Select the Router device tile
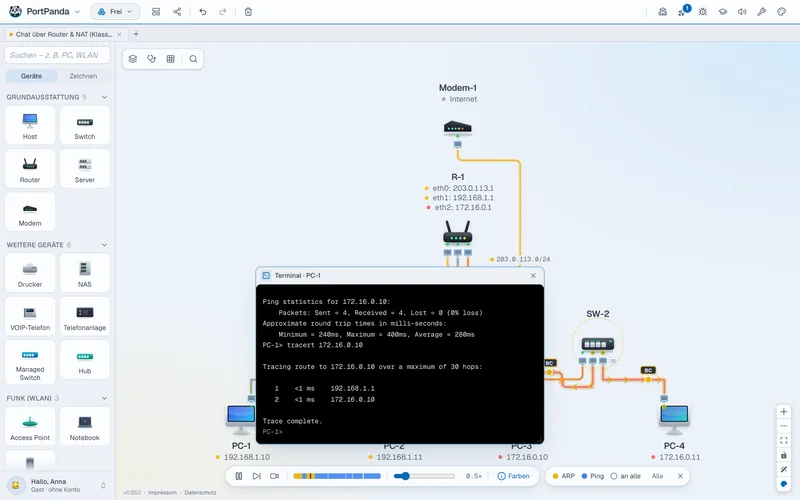This screenshot has height=500, width=800. 30,169
